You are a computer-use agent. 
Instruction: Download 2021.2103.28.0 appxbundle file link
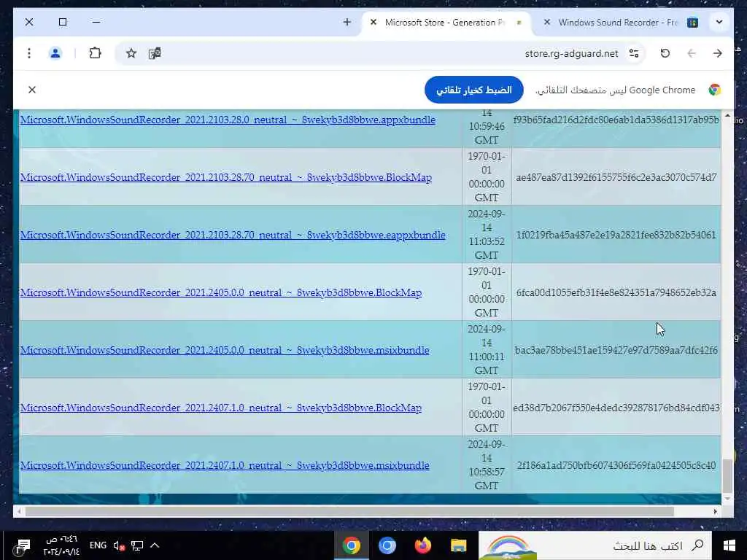[x=228, y=120]
